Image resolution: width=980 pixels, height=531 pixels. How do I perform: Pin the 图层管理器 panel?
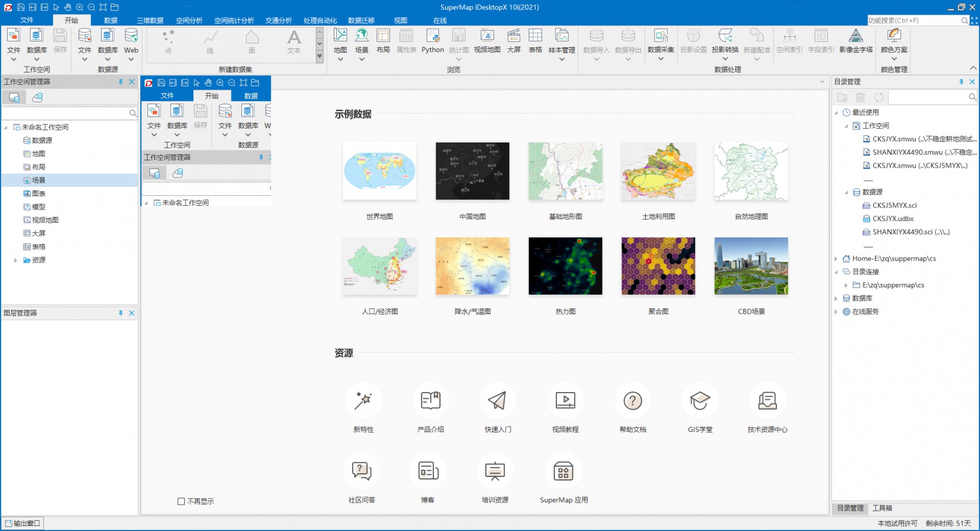pos(121,313)
